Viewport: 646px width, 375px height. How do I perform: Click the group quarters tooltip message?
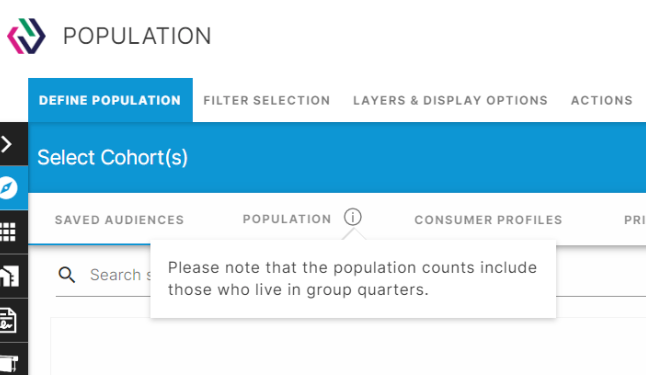click(353, 279)
